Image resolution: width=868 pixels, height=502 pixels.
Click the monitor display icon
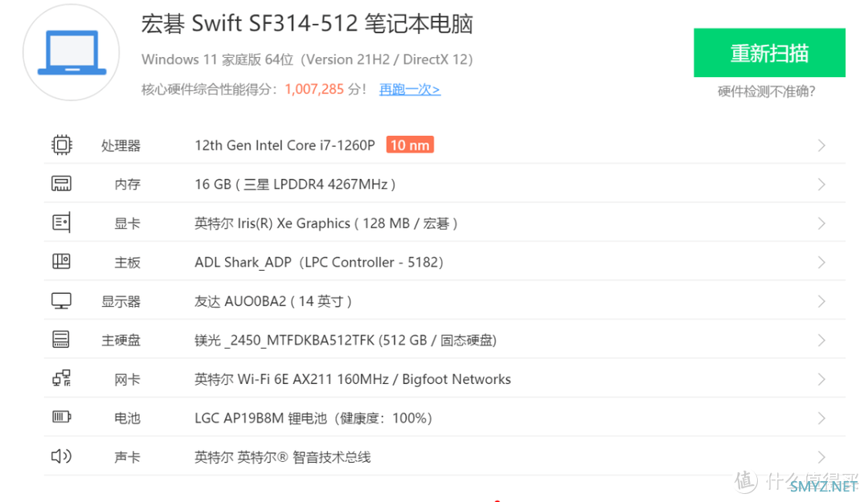coord(61,301)
